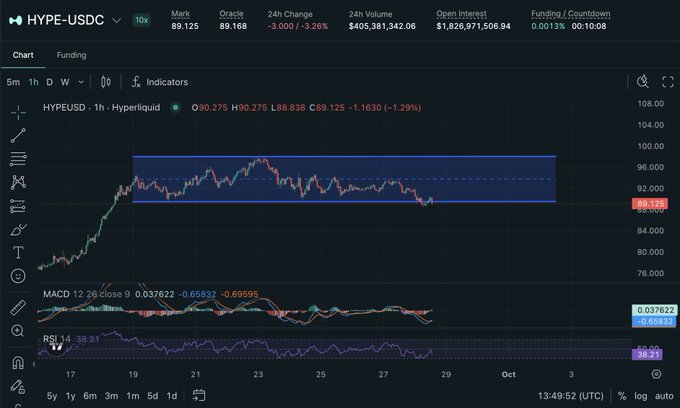Select the trend line drawing tool
Viewport: 680px width, 408px height.
18,136
